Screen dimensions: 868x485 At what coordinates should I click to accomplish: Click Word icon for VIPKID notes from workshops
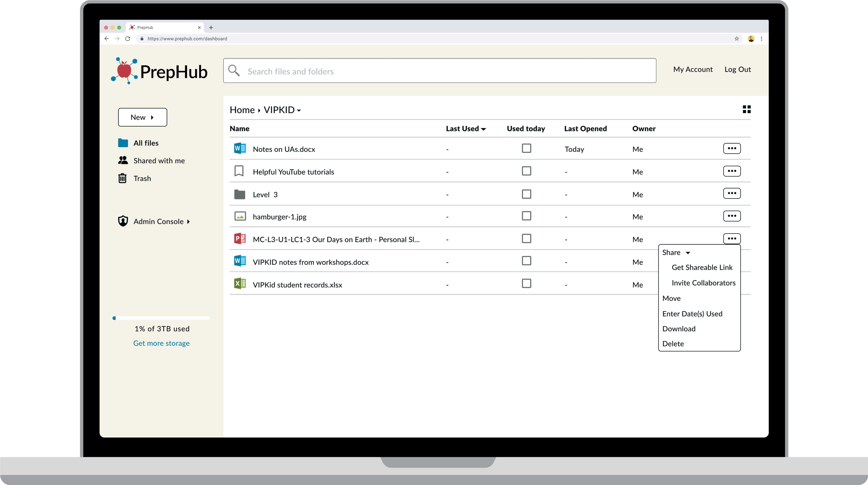240,261
